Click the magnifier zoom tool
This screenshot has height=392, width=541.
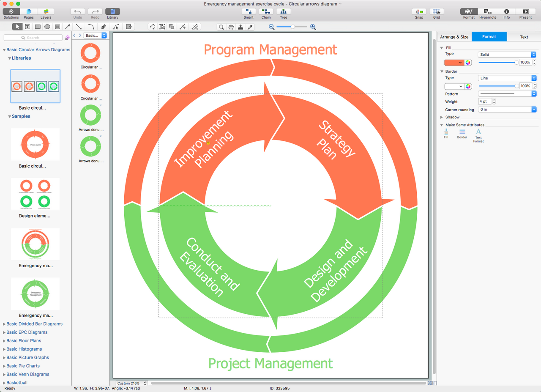tap(221, 27)
